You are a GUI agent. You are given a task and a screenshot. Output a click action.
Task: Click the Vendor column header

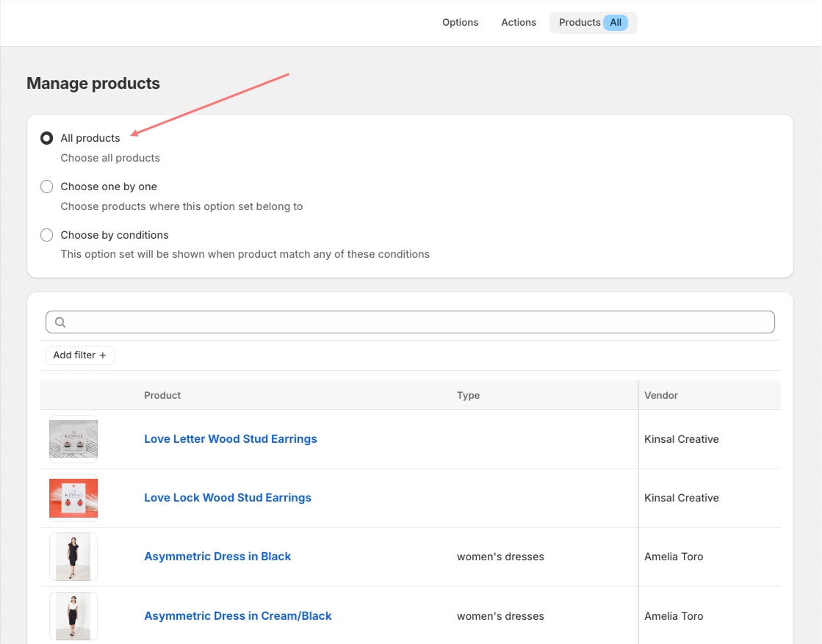coord(661,396)
